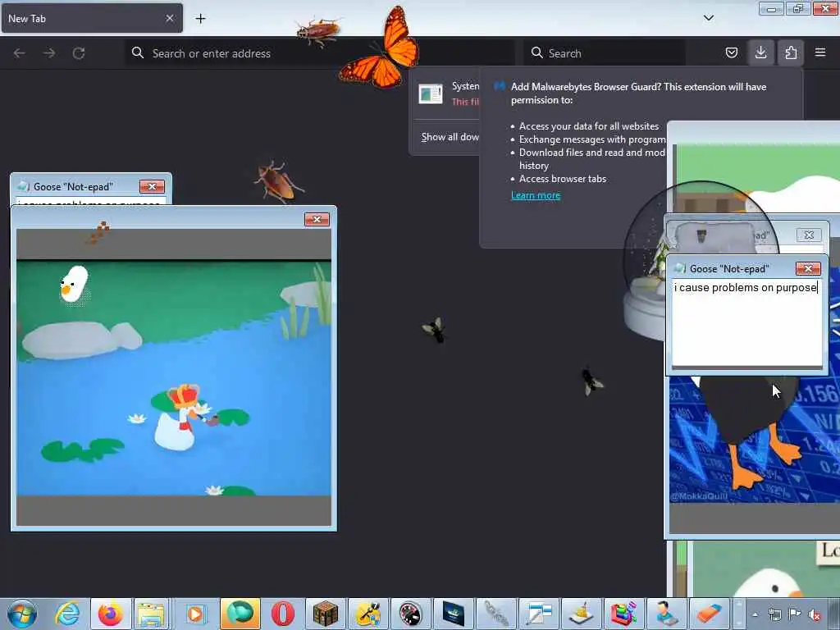Close the Goose Not-epad window on the left

(x=152, y=186)
